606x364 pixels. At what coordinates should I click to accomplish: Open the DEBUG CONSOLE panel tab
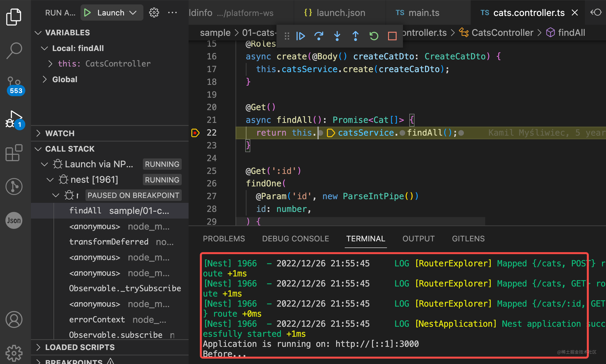295,239
